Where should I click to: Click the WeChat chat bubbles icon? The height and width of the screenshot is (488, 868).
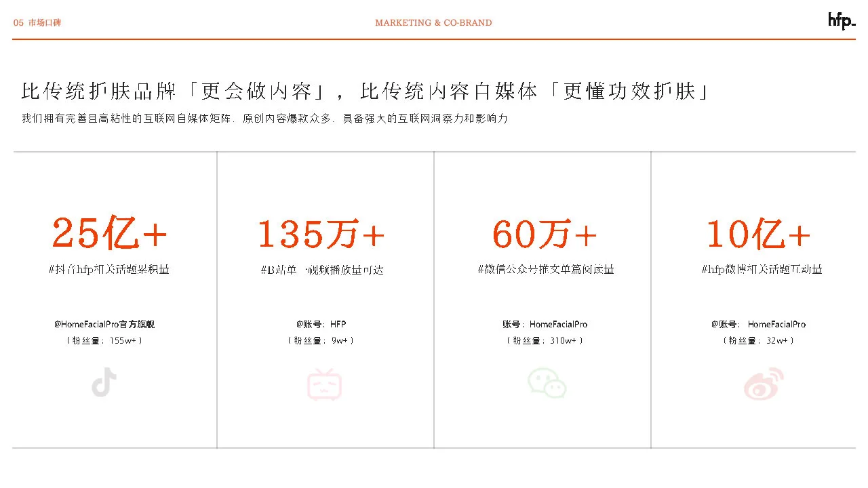(x=547, y=382)
